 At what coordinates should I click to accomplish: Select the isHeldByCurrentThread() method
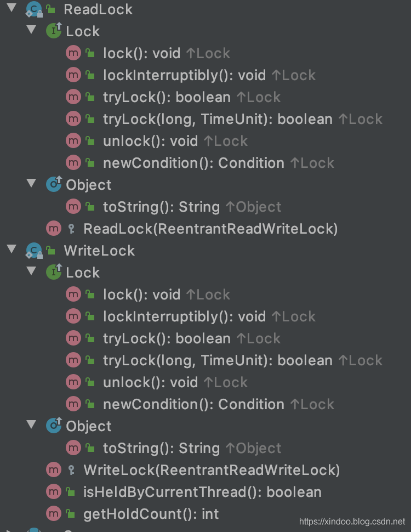click(x=202, y=492)
